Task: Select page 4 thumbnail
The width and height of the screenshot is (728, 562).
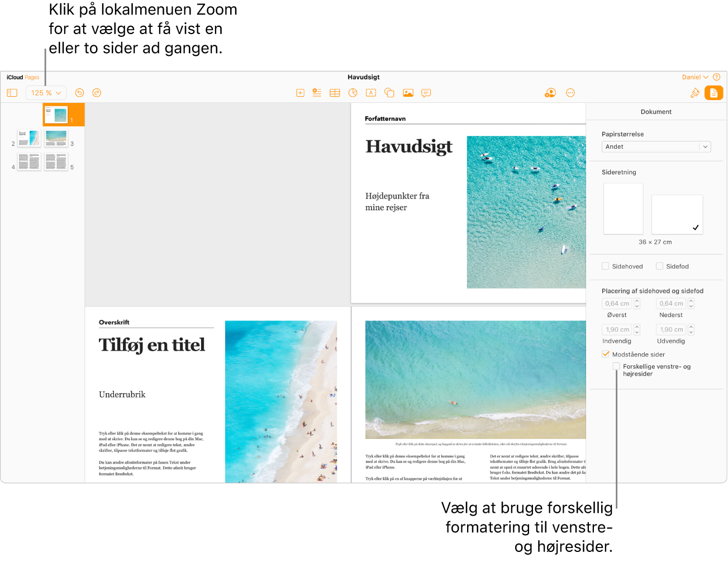Action: coord(29,161)
